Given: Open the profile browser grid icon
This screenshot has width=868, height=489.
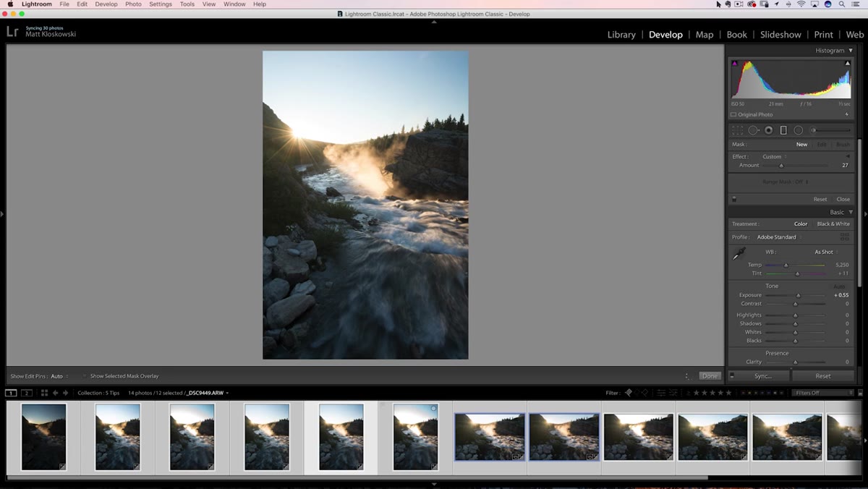Looking at the screenshot, I should (844, 237).
